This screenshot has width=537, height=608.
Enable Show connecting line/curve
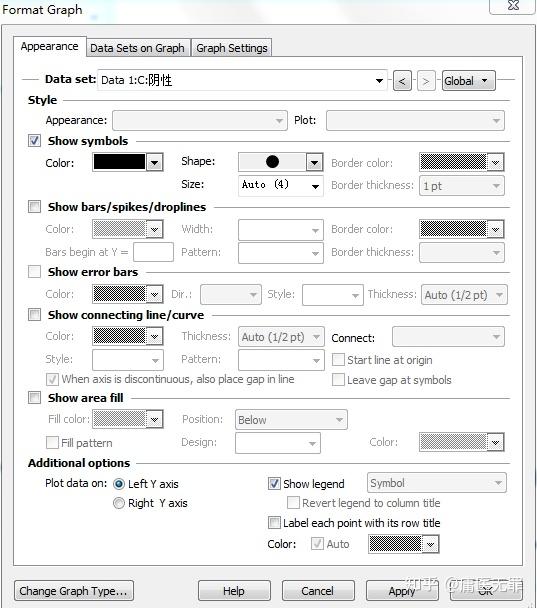[x=35, y=314]
